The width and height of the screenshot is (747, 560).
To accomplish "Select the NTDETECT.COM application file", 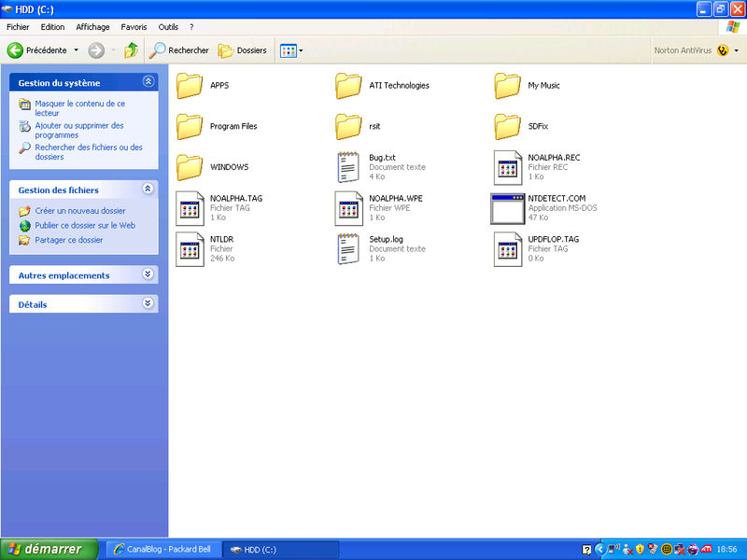I will click(x=508, y=208).
